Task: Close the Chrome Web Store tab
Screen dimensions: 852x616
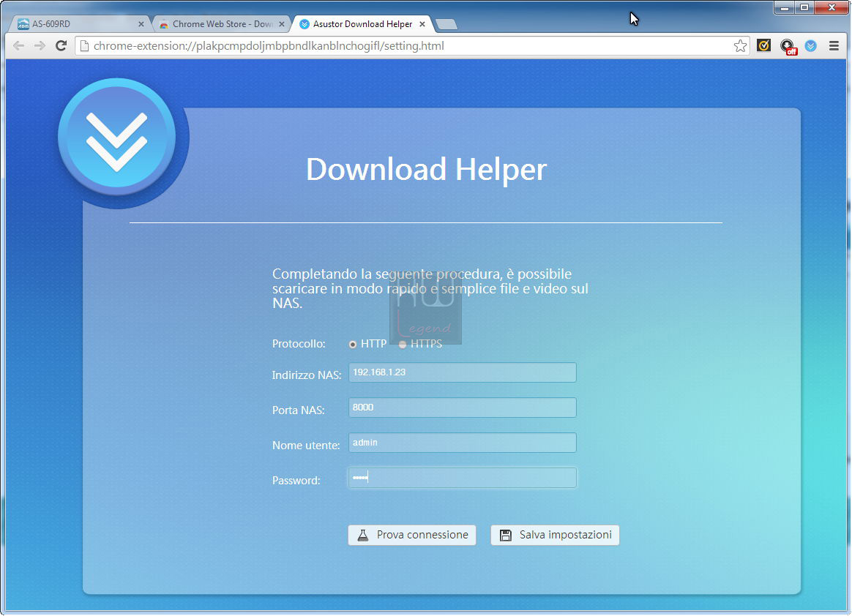Action: (282, 24)
